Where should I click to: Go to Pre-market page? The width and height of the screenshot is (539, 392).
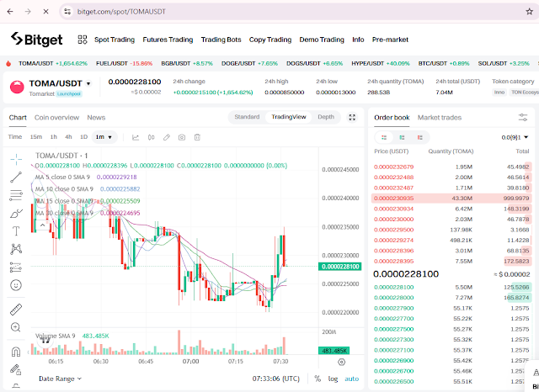pyautogui.click(x=390, y=40)
